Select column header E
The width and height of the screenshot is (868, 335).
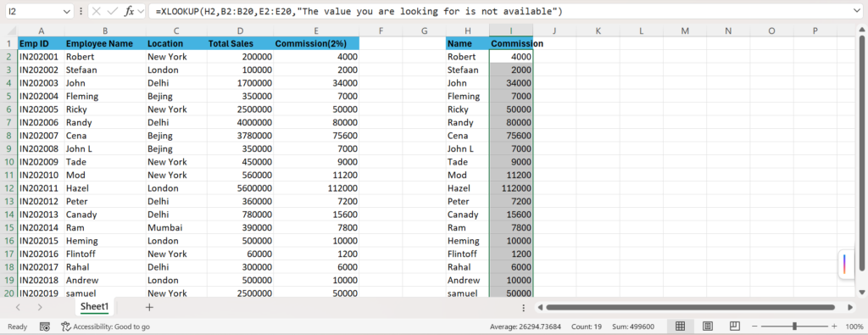(316, 31)
